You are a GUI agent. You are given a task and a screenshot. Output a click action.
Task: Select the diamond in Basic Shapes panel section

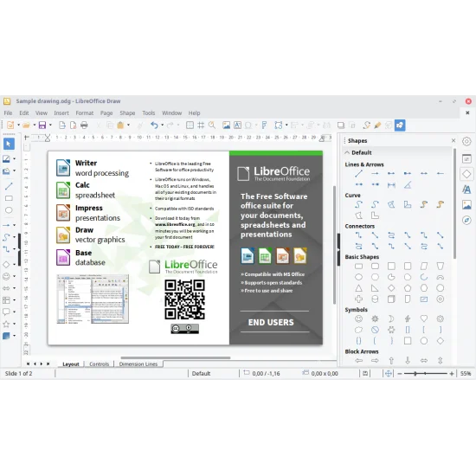pos(391,288)
